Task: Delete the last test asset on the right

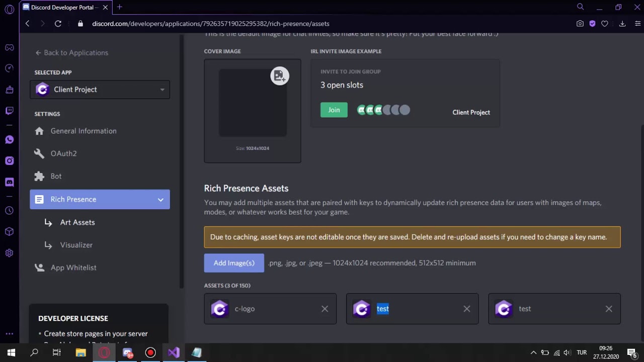Action: point(609,309)
